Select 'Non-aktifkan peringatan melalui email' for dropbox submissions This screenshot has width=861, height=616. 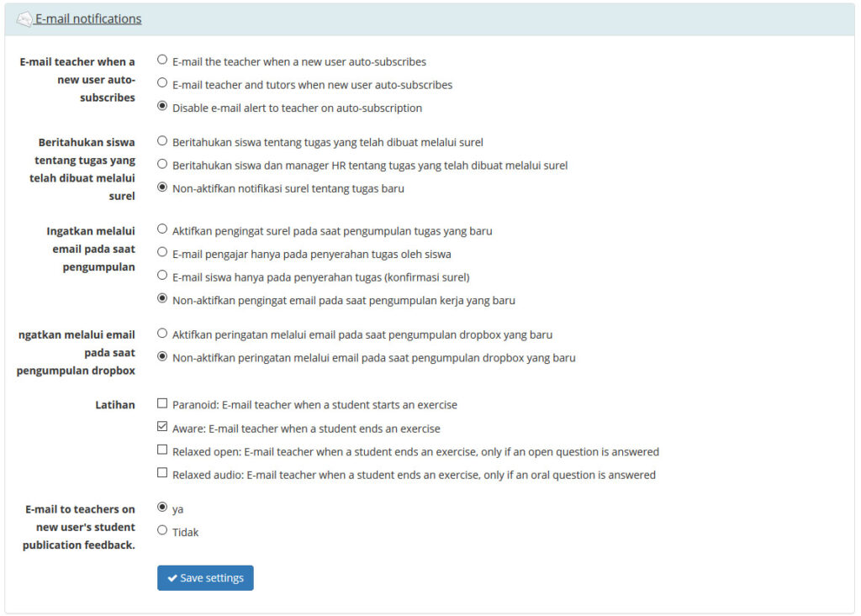(x=161, y=357)
